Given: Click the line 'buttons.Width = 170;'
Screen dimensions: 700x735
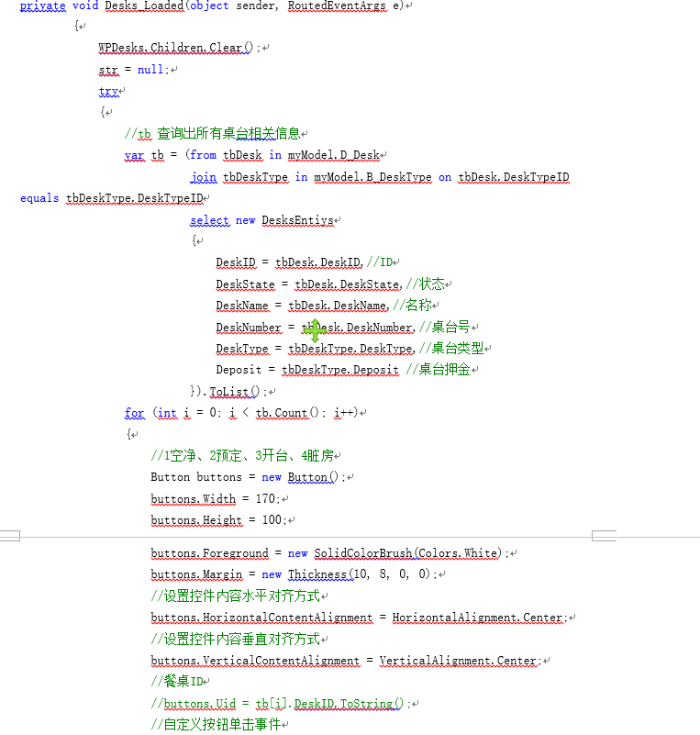Looking at the screenshot, I should click(216, 499).
